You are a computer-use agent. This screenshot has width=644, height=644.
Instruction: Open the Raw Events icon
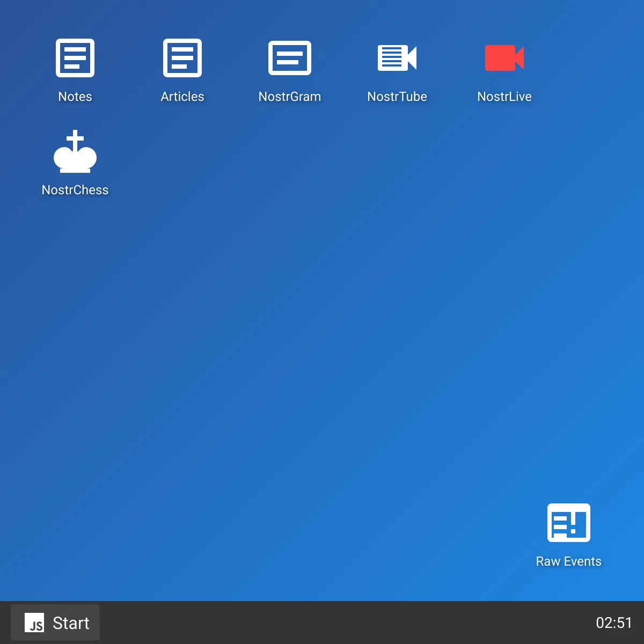(x=569, y=523)
